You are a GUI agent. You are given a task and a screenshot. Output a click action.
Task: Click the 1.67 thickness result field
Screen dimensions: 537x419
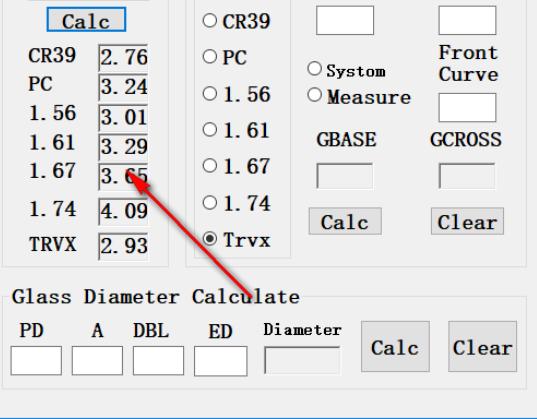coord(123,176)
